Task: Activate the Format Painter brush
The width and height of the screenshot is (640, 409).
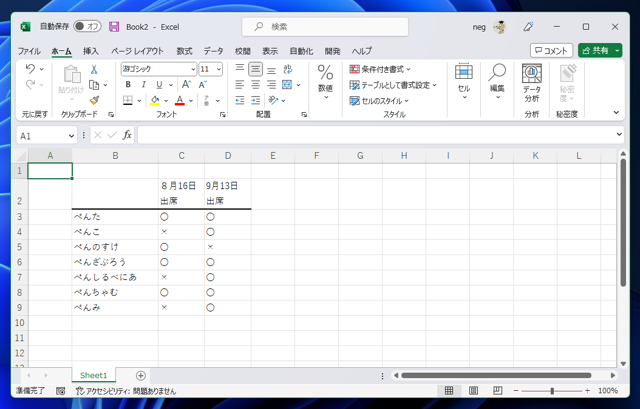Action: pyautogui.click(x=94, y=100)
